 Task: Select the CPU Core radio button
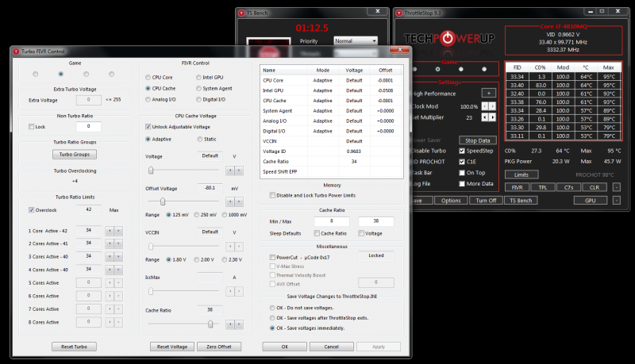tap(148, 78)
